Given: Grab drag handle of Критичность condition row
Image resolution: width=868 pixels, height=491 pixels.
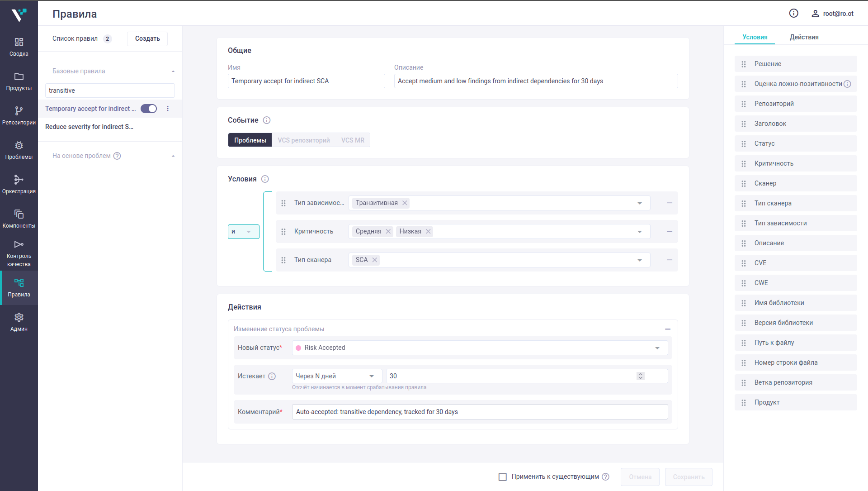Looking at the screenshot, I should (283, 231).
